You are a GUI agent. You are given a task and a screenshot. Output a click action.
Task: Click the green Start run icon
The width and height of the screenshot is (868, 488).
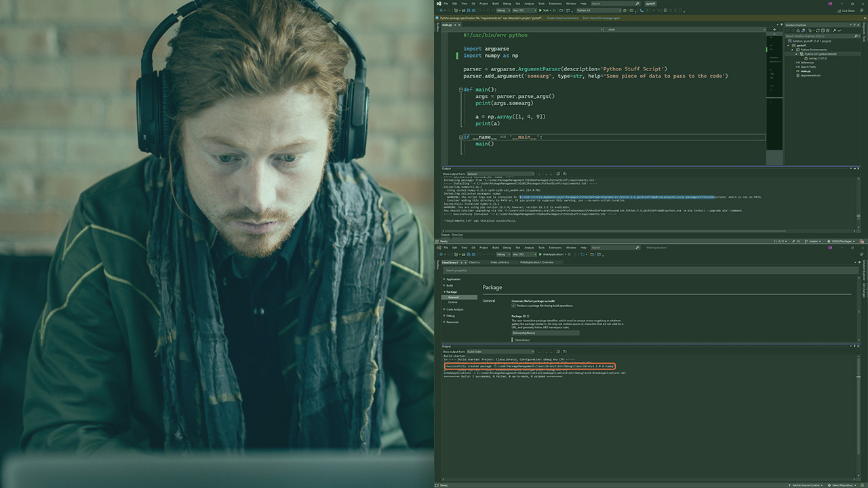click(540, 10)
